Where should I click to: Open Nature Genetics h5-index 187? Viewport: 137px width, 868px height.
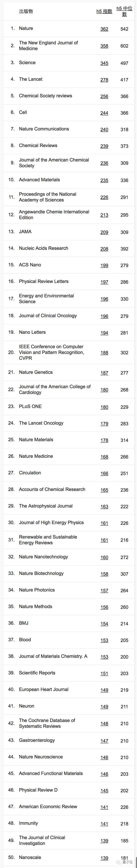[104, 373]
